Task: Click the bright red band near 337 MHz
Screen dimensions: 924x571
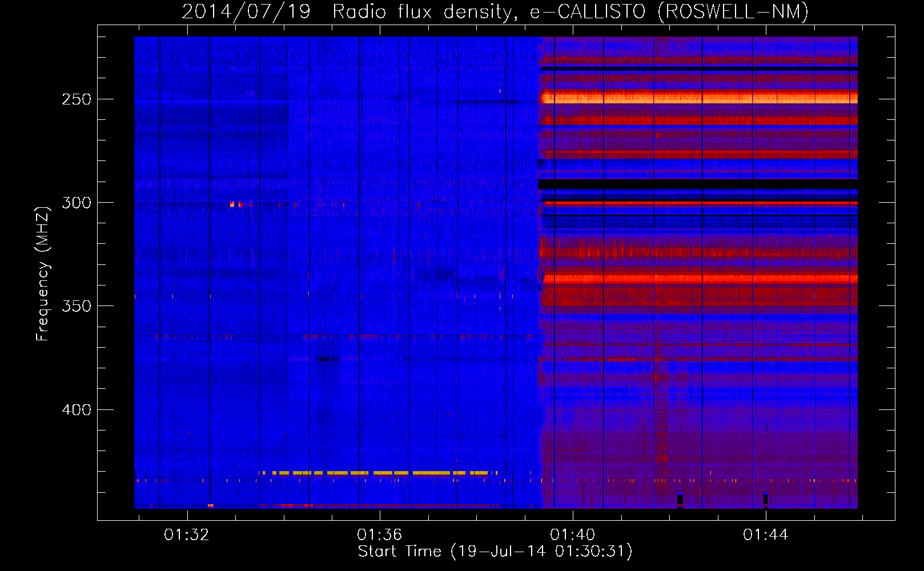Action: click(x=700, y=279)
